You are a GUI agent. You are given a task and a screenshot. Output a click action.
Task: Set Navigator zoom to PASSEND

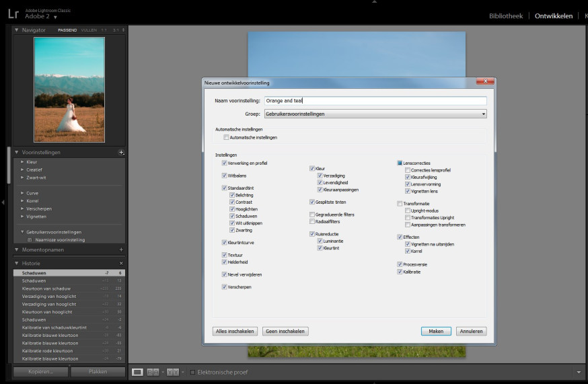pyautogui.click(x=67, y=30)
